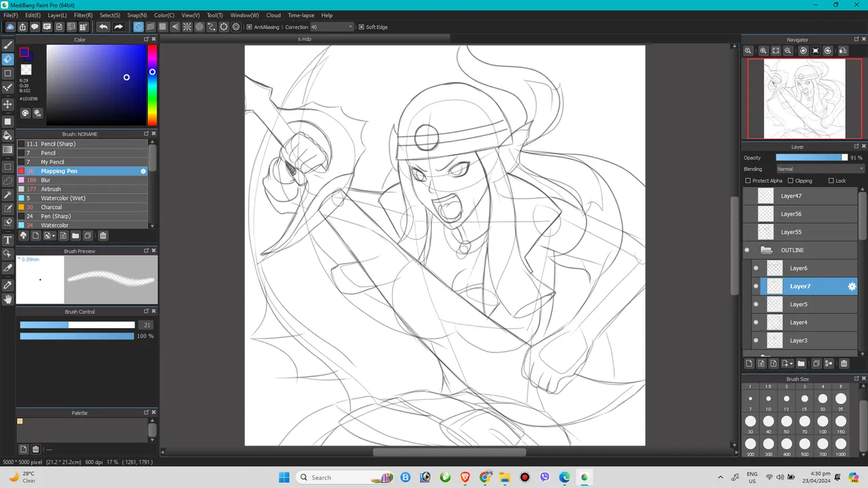Toggle visibility of Layer5

(756, 304)
